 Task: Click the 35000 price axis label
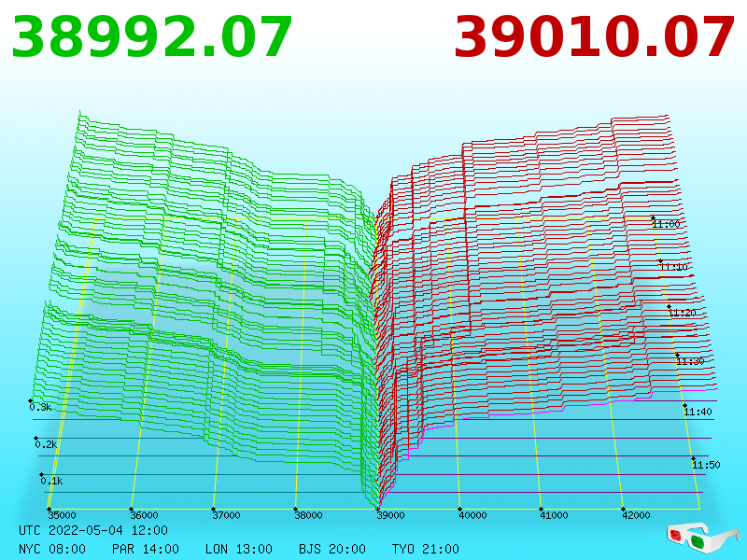(x=62, y=515)
